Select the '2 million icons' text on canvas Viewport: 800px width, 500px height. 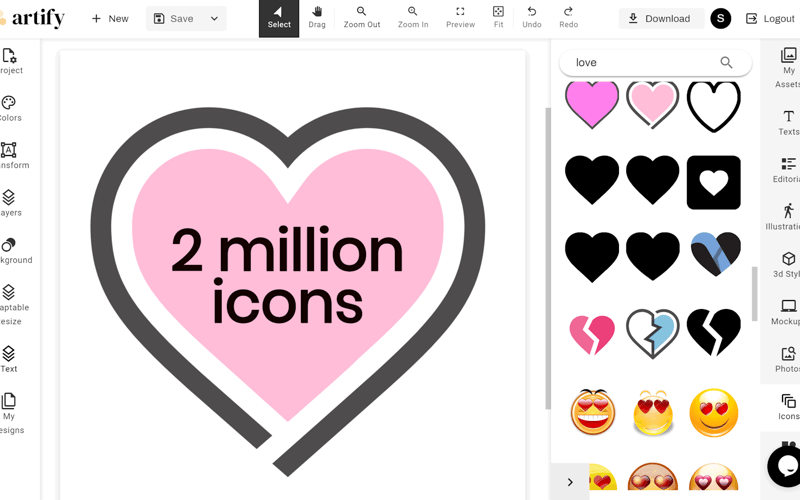[x=287, y=276]
